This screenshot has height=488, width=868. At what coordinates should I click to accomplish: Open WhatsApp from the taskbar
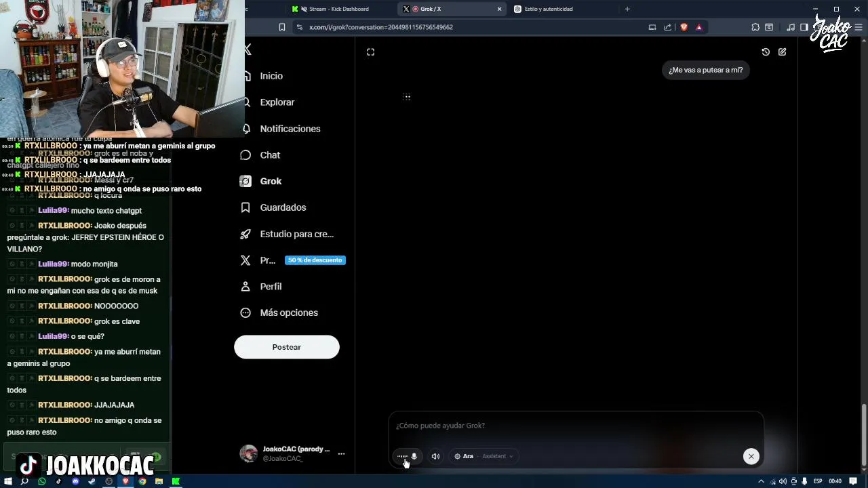[42, 481]
